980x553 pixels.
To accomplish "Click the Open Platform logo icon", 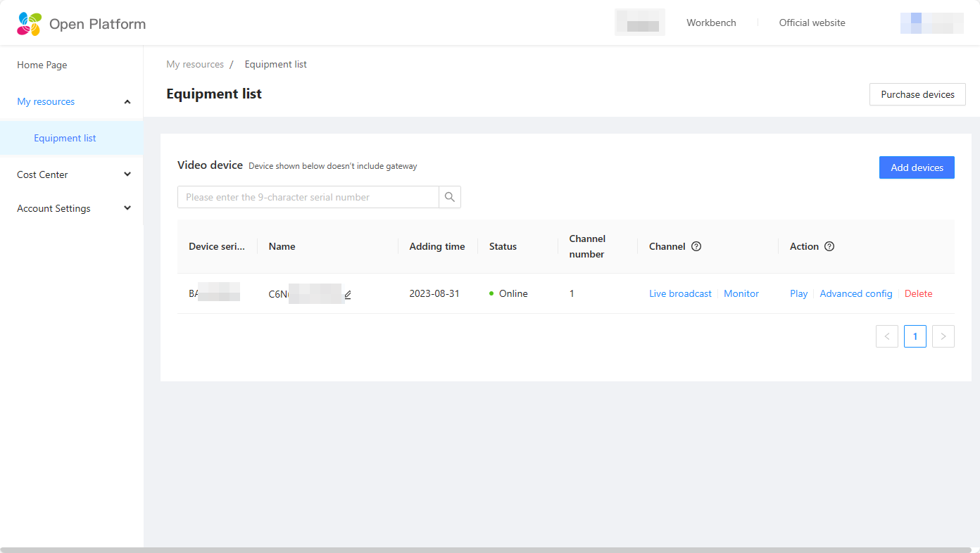I will click(x=30, y=24).
